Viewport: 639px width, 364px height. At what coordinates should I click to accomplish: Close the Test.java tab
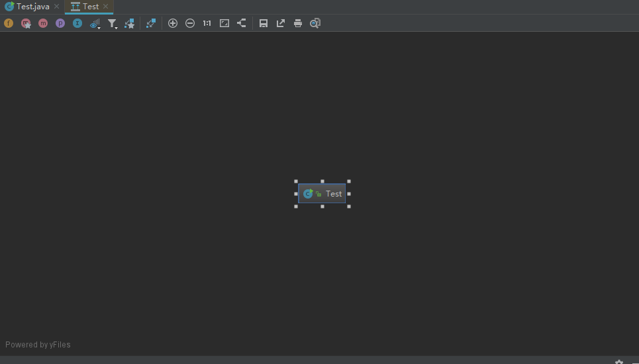57,6
